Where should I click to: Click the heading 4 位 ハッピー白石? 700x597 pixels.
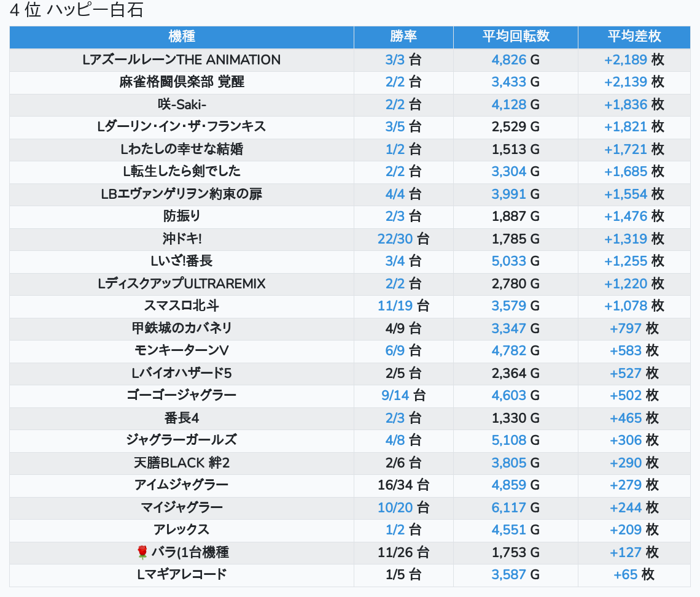(x=76, y=10)
